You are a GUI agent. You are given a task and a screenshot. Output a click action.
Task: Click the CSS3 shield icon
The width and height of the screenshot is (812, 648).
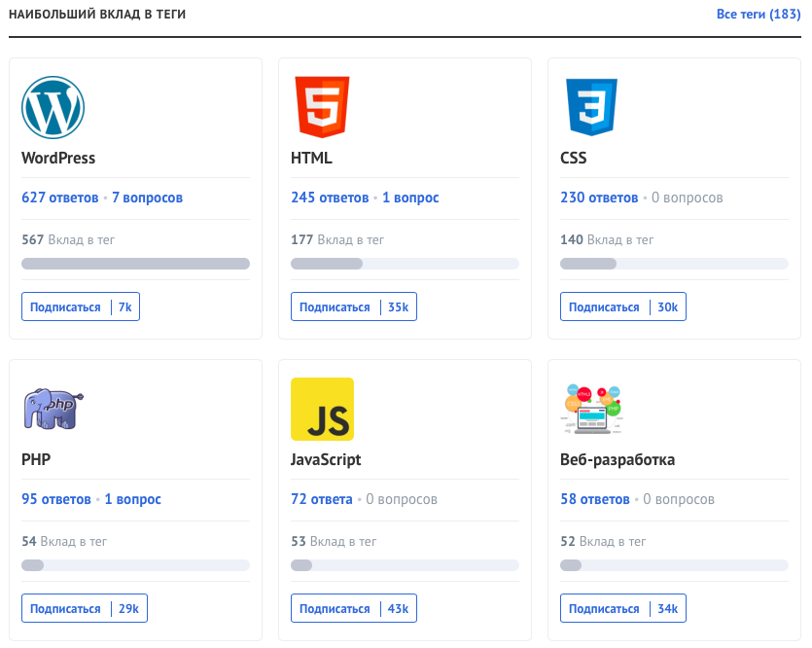coord(591,108)
